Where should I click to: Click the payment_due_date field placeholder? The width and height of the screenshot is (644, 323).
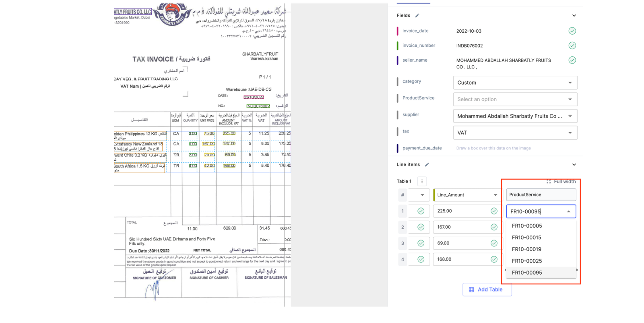[x=493, y=148]
